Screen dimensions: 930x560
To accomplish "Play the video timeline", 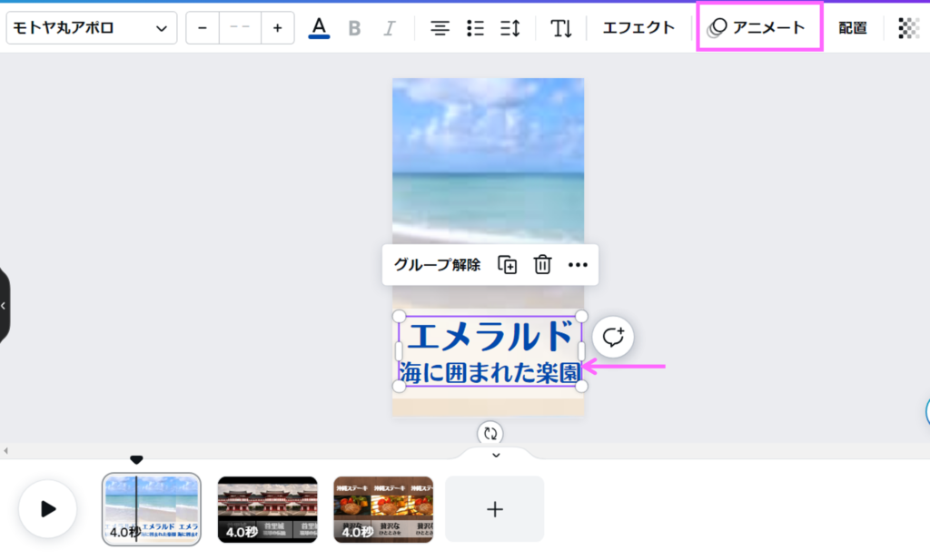I will coord(48,509).
